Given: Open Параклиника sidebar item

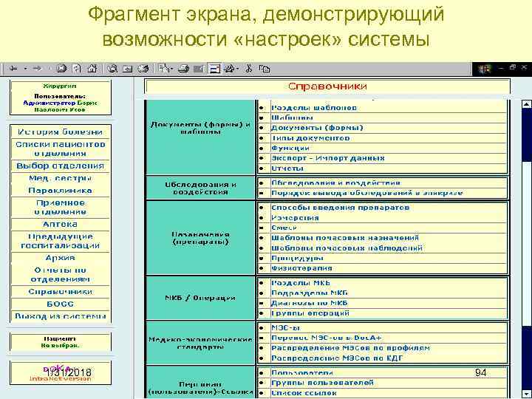Looking at the screenshot, I should pyautogui.click(x=60, y=191).
